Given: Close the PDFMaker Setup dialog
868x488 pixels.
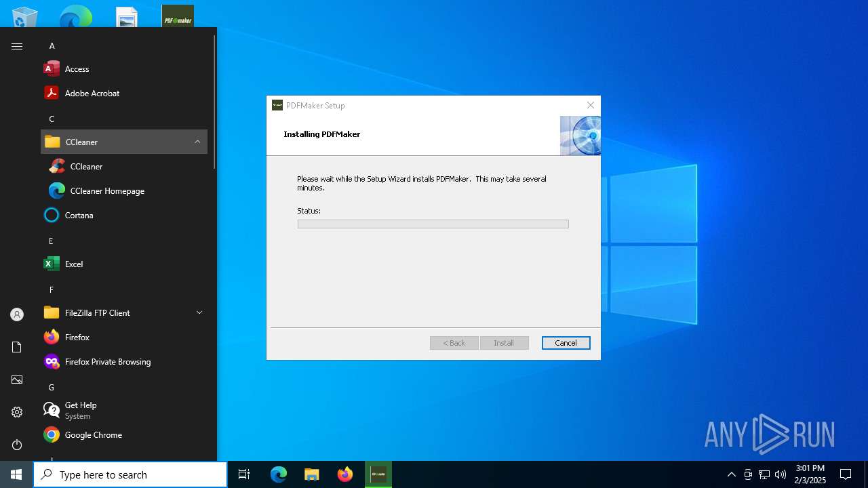Looking at the screenshot, I should click(591, 105).
